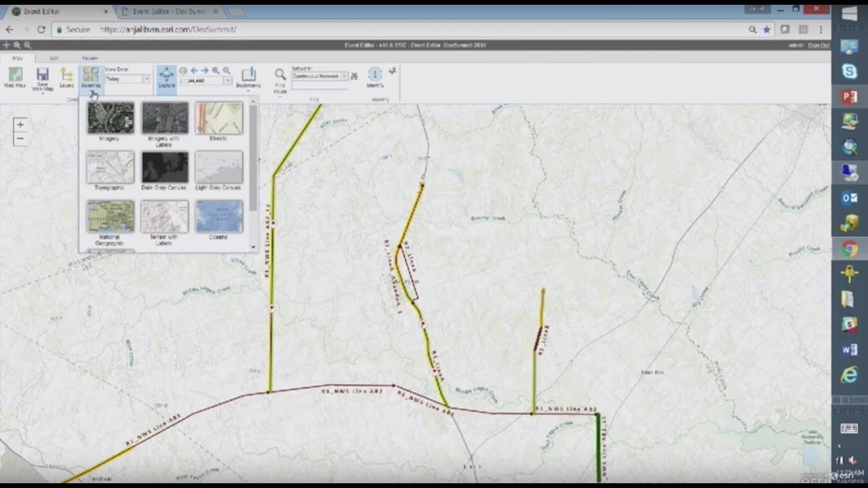Switch to the Edit ribbon tab
The image size is (868, 488).
(x=54, y=58)
